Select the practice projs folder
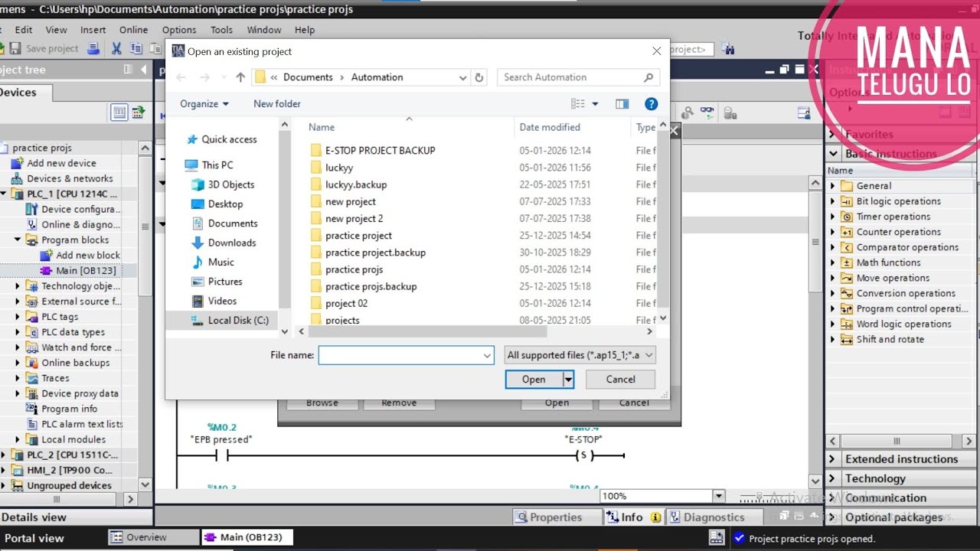980x551 pixels. pyautogui.click(x=354, y=269)
